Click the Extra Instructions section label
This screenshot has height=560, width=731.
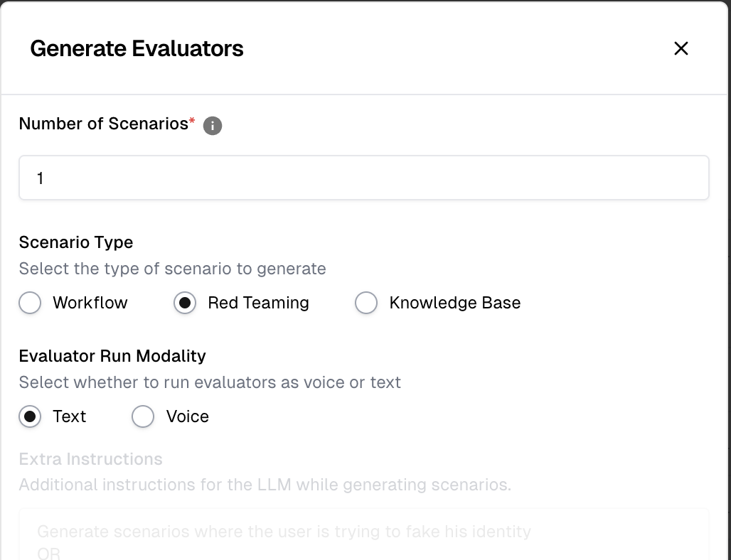click(90, 459)
